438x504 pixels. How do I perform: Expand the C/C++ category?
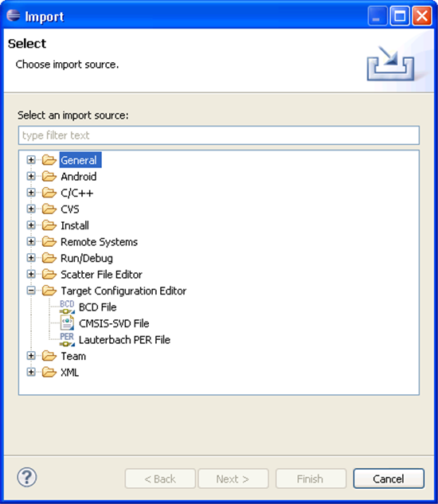pyautogui.click(x=31, y=193)
